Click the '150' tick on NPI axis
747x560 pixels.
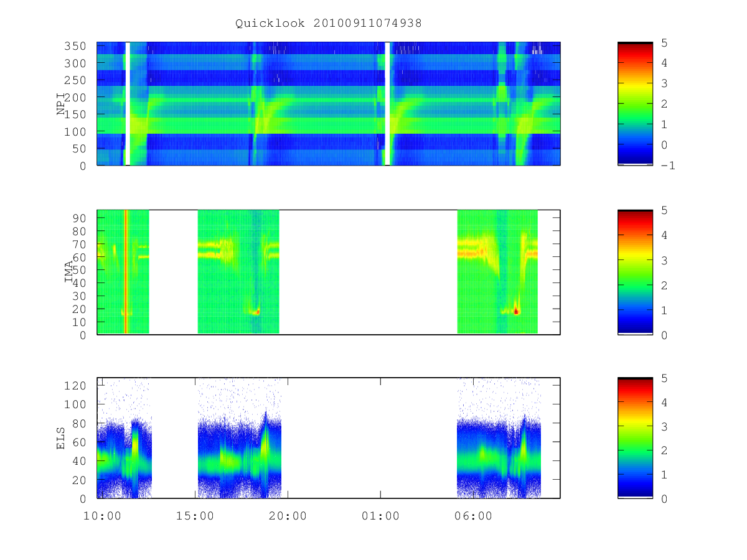pos(75,115)
